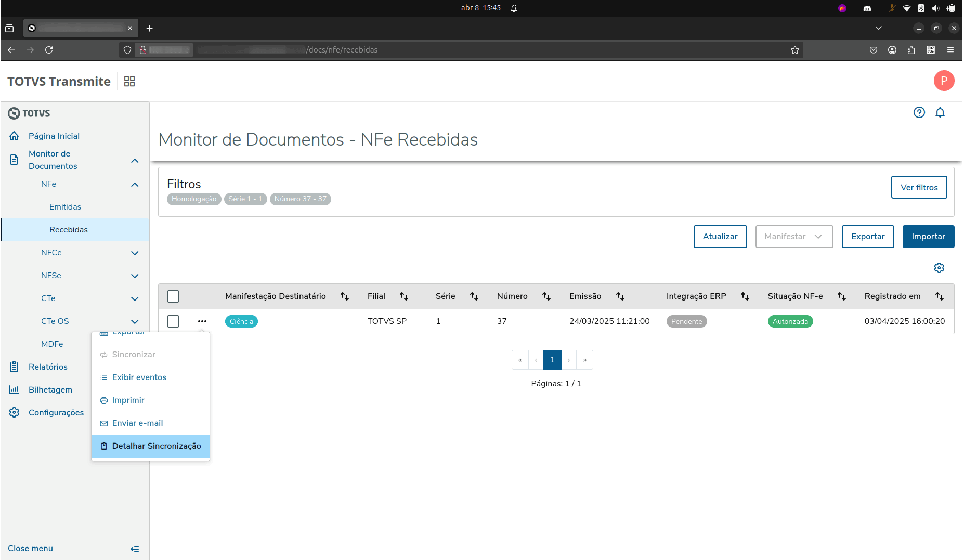Image resolution: width=964 pixels, height=560 pixels.
Task: Click the Atualizar button
Action: (720, 237)
